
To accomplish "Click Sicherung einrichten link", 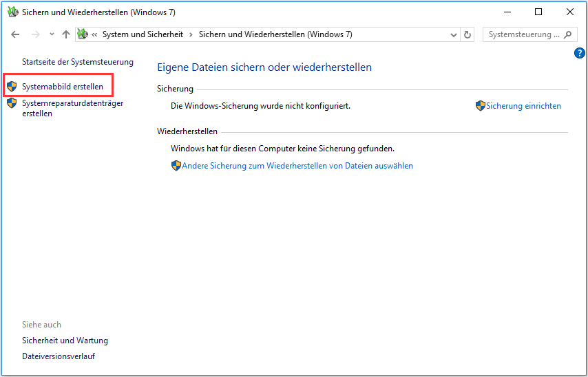I will (x=523, y=106).
